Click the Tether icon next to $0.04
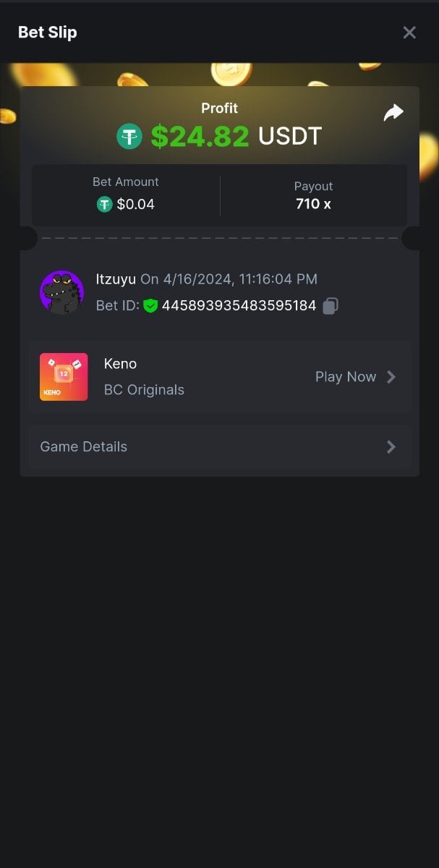This screenshot has width=439, height=868. click(105, 205)
